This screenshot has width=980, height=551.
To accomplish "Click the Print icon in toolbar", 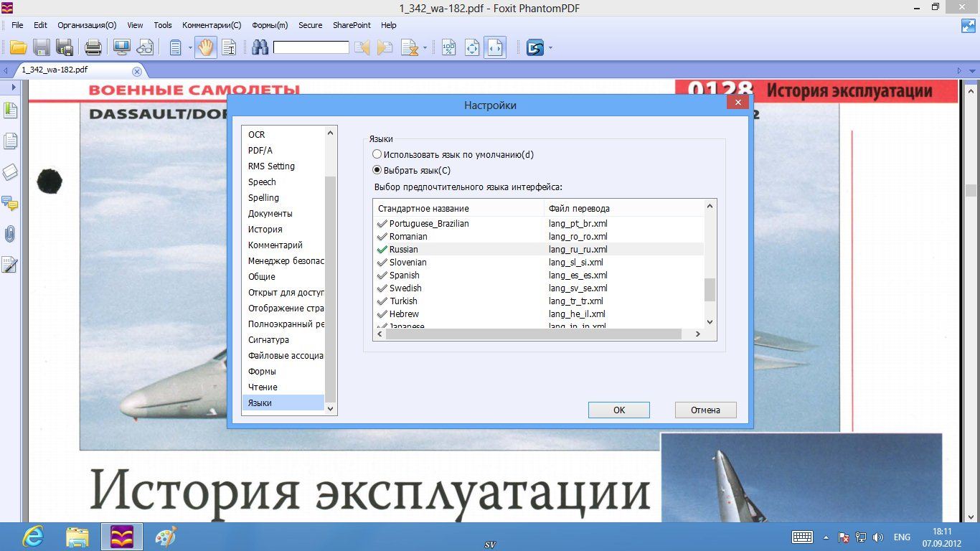I will click(x=93, y=48).
